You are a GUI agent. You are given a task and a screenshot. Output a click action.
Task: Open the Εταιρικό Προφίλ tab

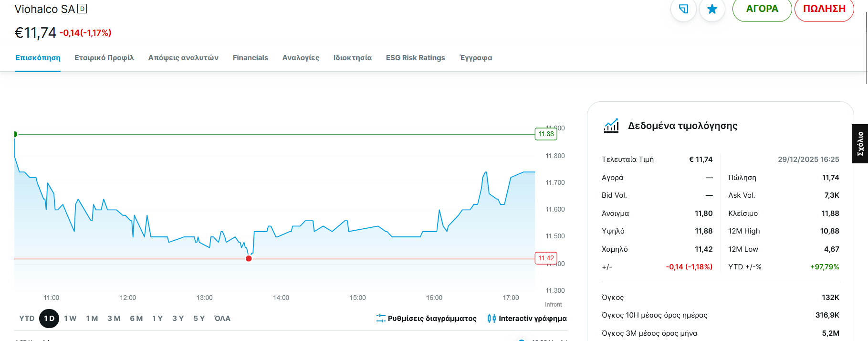click(x=104, y=58)
